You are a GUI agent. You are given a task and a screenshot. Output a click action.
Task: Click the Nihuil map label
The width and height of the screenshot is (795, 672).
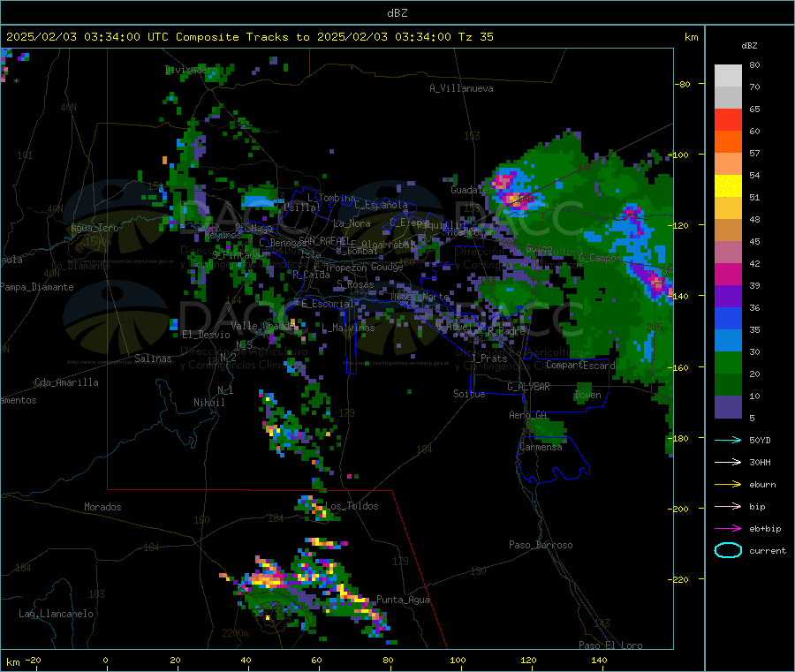(208, 403)
